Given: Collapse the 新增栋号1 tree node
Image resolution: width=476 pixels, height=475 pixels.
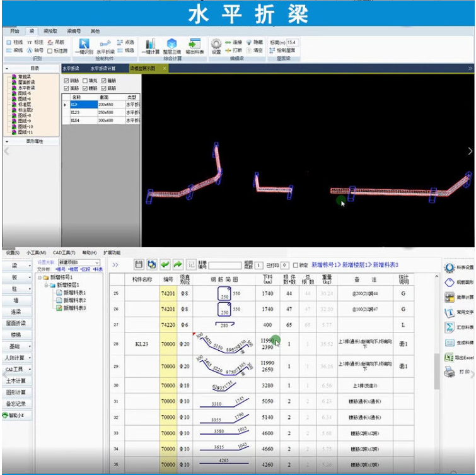Looking at the screenshot, I should point(40,277).
